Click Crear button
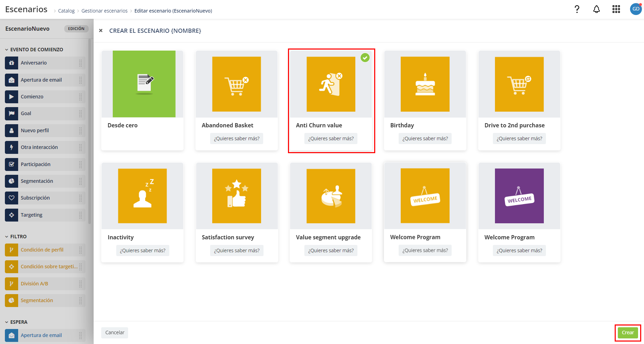 click(x=628, y=332)
